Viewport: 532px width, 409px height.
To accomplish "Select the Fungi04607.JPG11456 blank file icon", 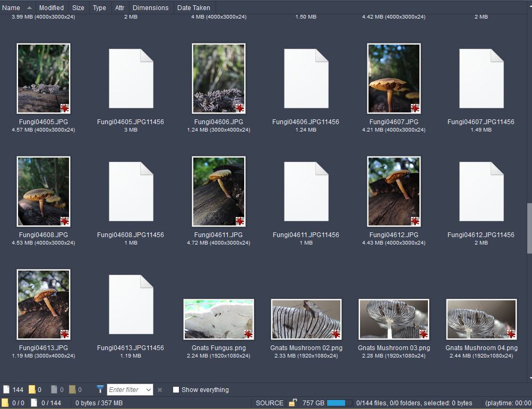I will point(481,79).
